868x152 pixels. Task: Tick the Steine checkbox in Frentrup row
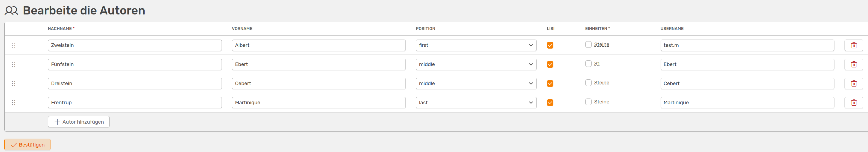(588, 102)
